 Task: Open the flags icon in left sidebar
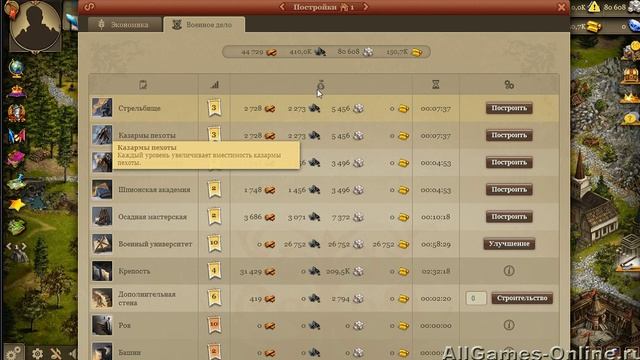pos(16,136)
